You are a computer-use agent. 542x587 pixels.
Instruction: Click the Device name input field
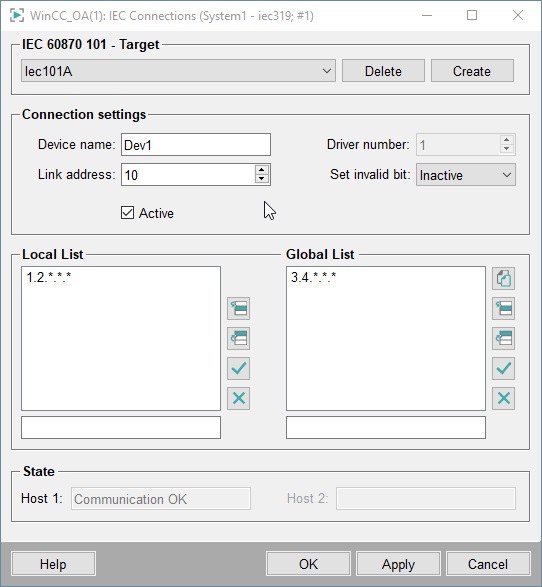pyautogui.click(x=196, y=145)
